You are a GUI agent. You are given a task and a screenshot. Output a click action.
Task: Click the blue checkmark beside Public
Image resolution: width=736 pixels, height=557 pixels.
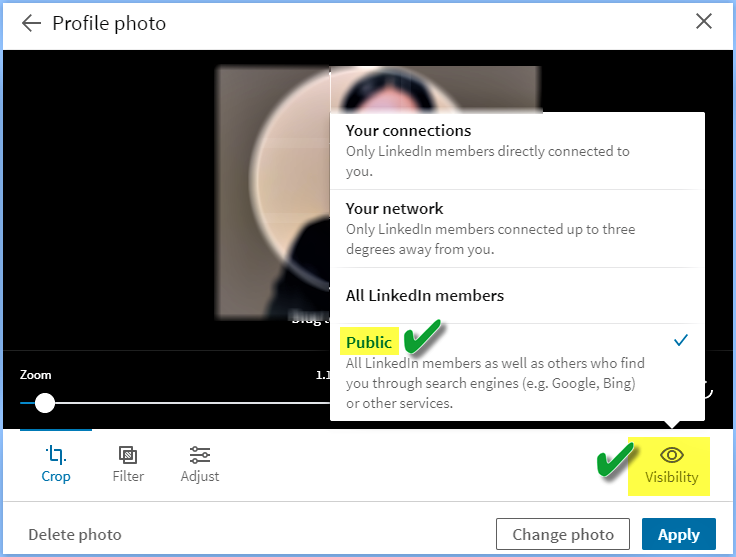point(681,340)
